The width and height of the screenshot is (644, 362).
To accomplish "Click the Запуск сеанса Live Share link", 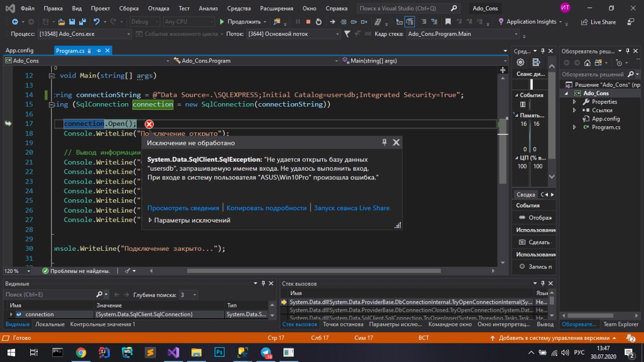I will pos(352,208).
